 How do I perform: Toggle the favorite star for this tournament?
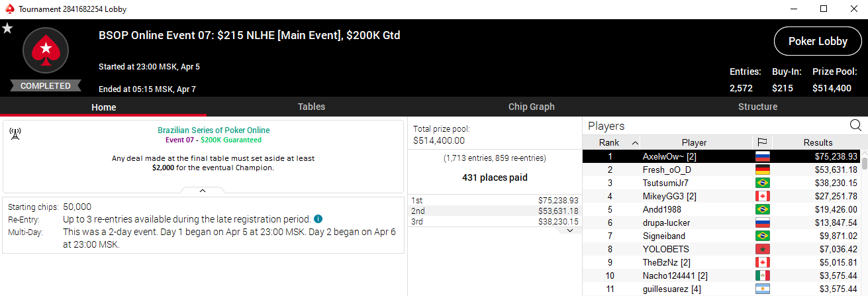[x=7, y=28]
